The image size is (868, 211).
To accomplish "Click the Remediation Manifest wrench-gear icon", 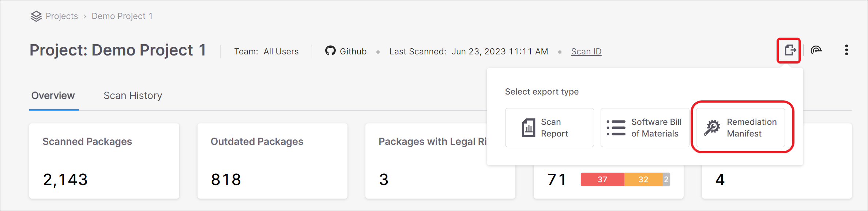I will pos(712,128).
